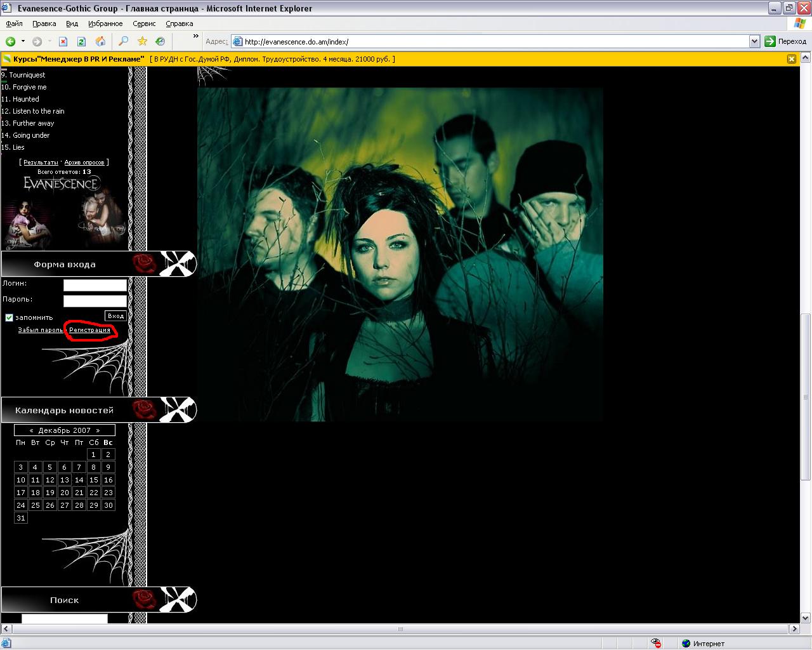Click song 9. Tourniquest

[23, 75]
